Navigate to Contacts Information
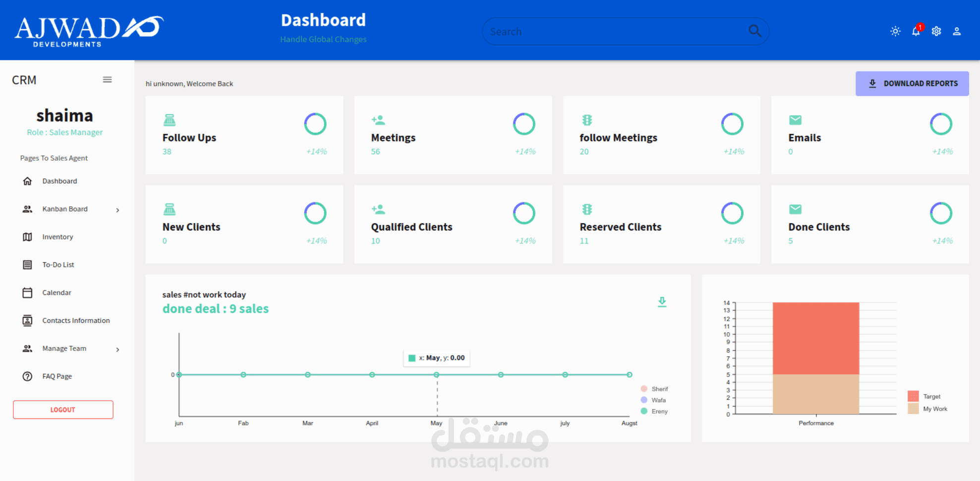The width and height of the screenshot is (980, 481). 75,320
